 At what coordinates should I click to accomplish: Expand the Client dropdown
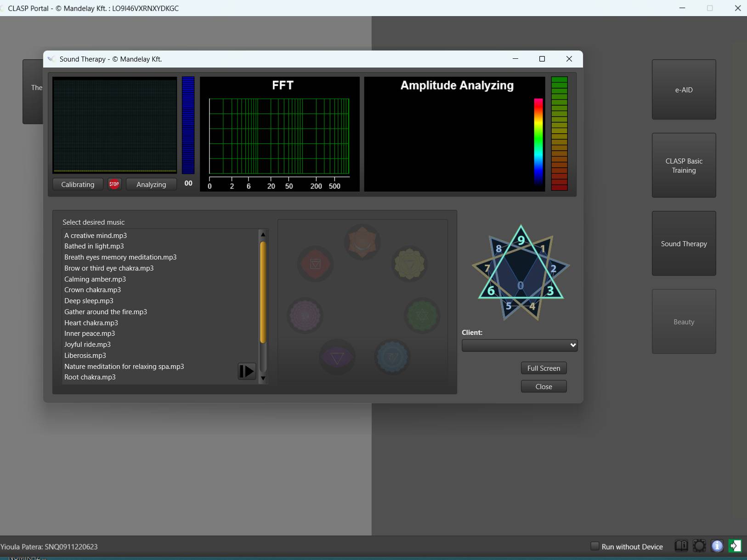[x=519, y=345]
